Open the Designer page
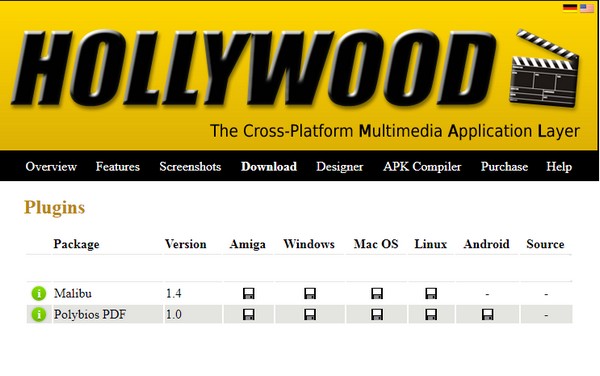 click(x=339, y=167)
